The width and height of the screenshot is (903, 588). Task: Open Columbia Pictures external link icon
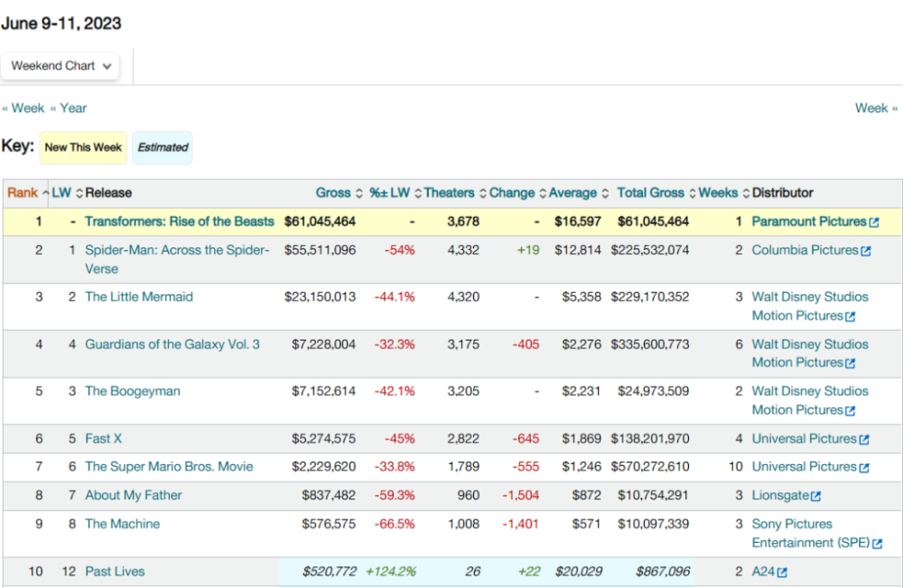pos(866,251)
